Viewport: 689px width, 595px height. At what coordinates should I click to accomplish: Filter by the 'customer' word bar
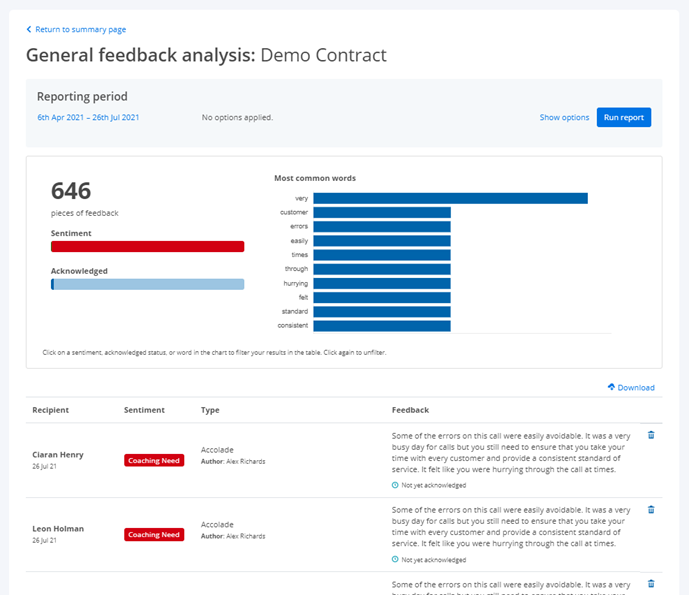[x=382, y=212]
